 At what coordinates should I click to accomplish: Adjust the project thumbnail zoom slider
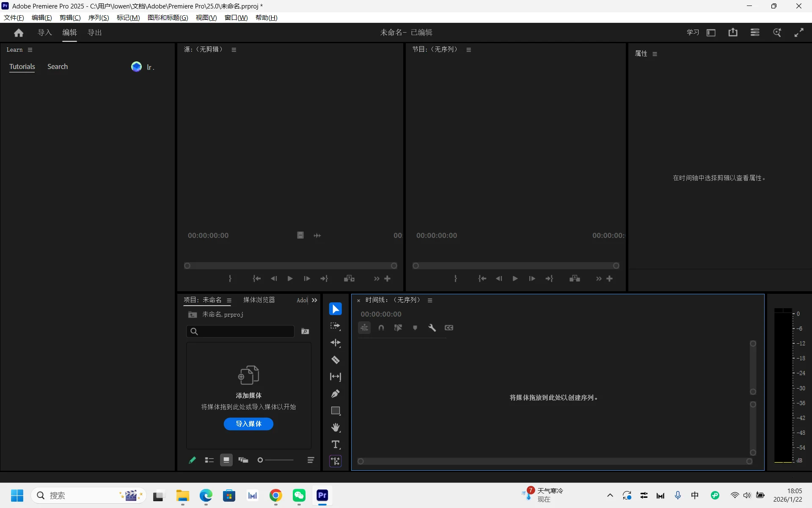click(x=261, y=460)
